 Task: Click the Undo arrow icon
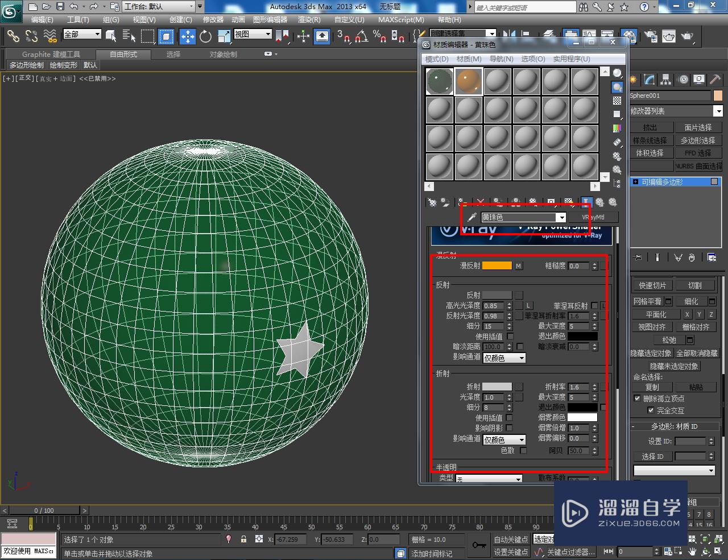[74, 7]
